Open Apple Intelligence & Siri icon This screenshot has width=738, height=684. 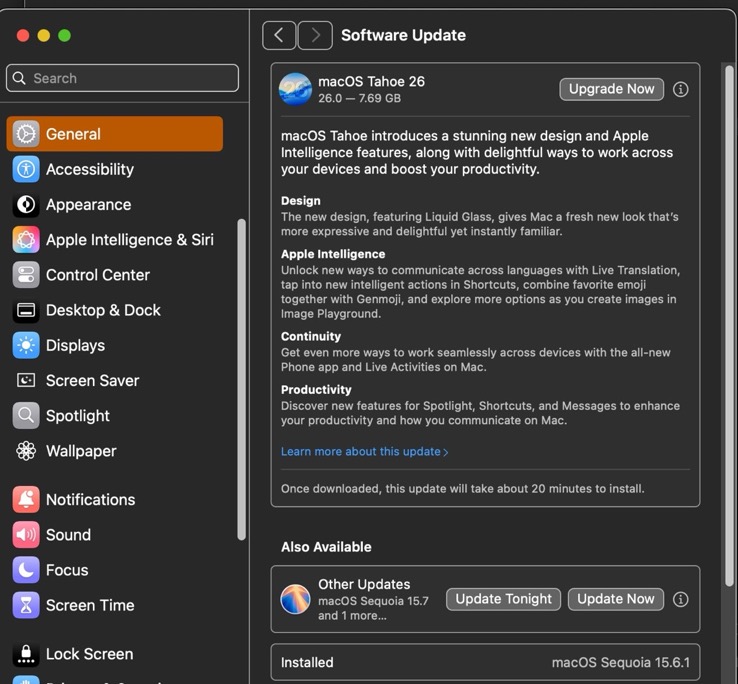click(x=26, y=240)
